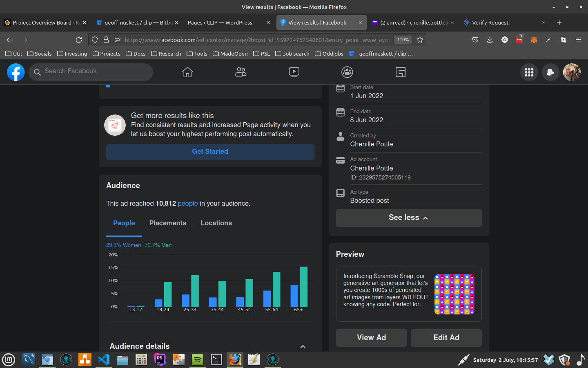Image resolution: width=588 pixels, height=368 pixels.
Task: Show site security lock information
Action: [x=106, y=40]
